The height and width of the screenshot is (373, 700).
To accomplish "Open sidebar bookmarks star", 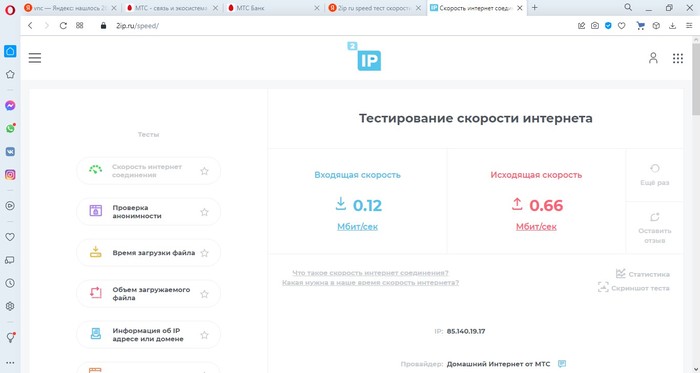I will tap(10, 74).
